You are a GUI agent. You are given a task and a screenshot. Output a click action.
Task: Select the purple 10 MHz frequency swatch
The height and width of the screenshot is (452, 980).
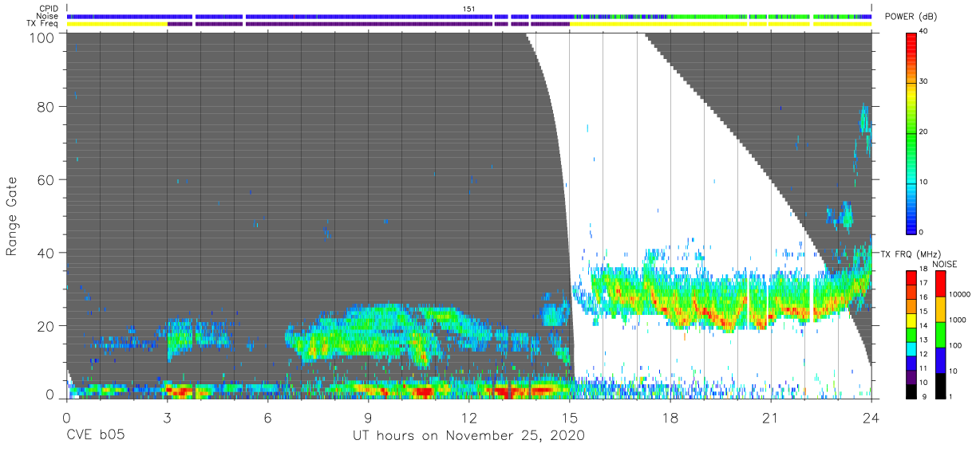[911, 378]
